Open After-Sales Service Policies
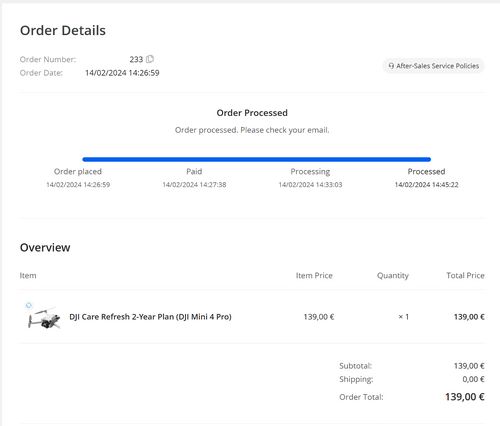The height and width of the screenshot is (426, 500). pyautogui.click(x=433, y=66)
